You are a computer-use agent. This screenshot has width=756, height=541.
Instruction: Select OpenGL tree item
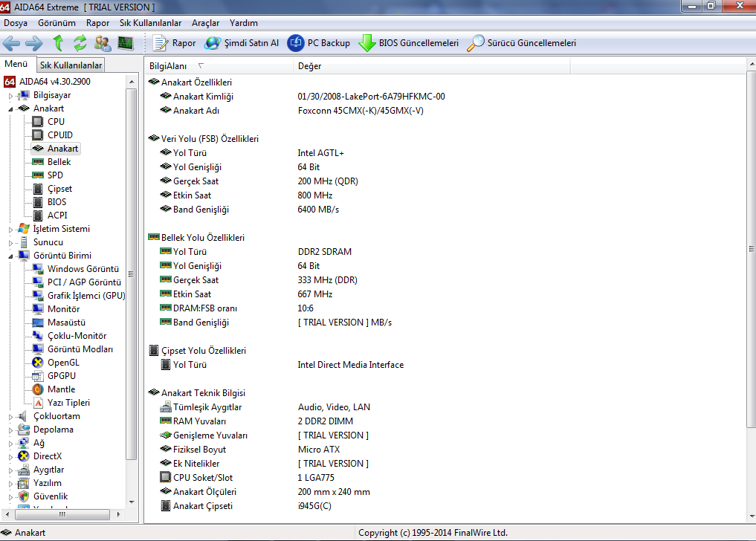click(x=63, y=363)
